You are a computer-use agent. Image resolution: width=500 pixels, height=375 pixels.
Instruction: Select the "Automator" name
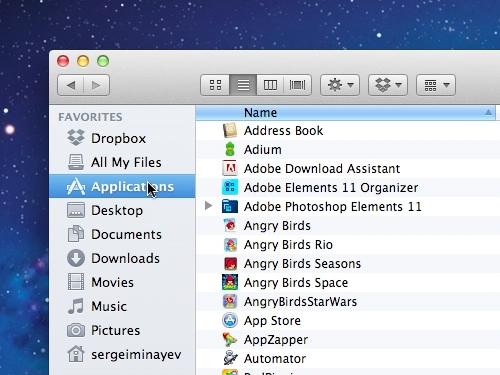click(275, 359)
